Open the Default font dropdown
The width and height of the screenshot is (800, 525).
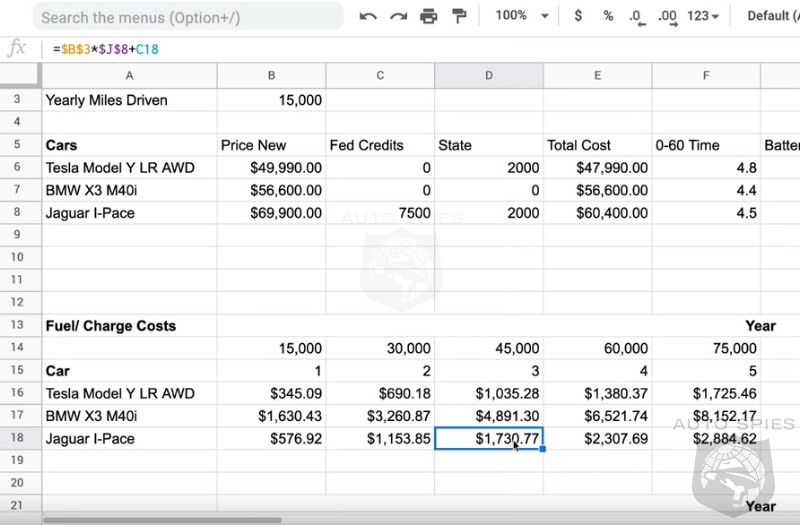772,16
